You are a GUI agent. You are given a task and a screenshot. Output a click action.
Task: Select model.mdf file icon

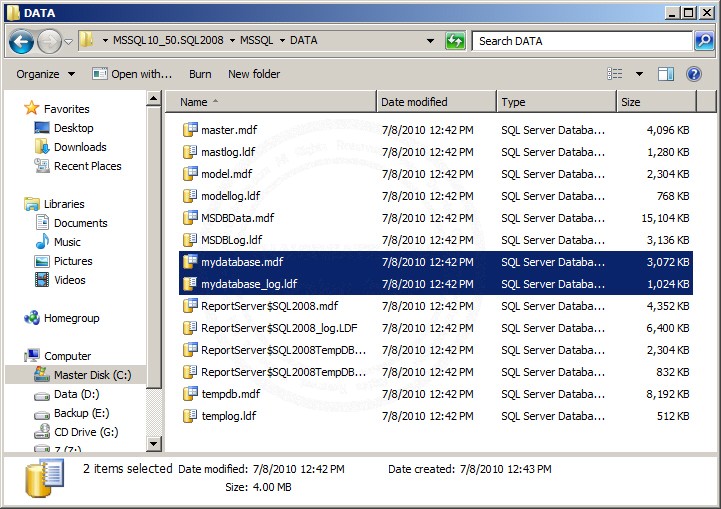[190, 174]
